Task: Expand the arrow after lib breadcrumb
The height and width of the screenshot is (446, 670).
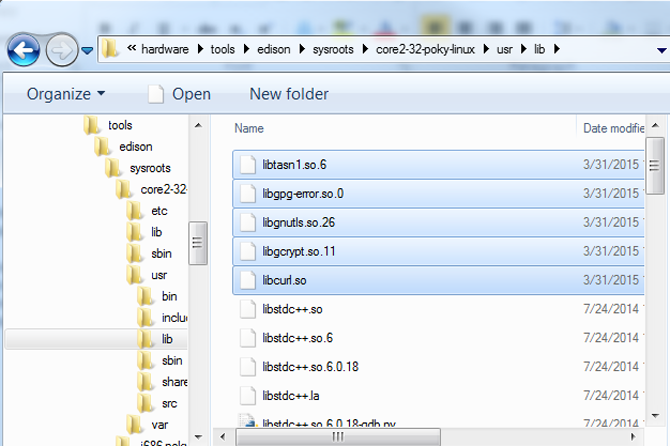Action: [556, 49]
